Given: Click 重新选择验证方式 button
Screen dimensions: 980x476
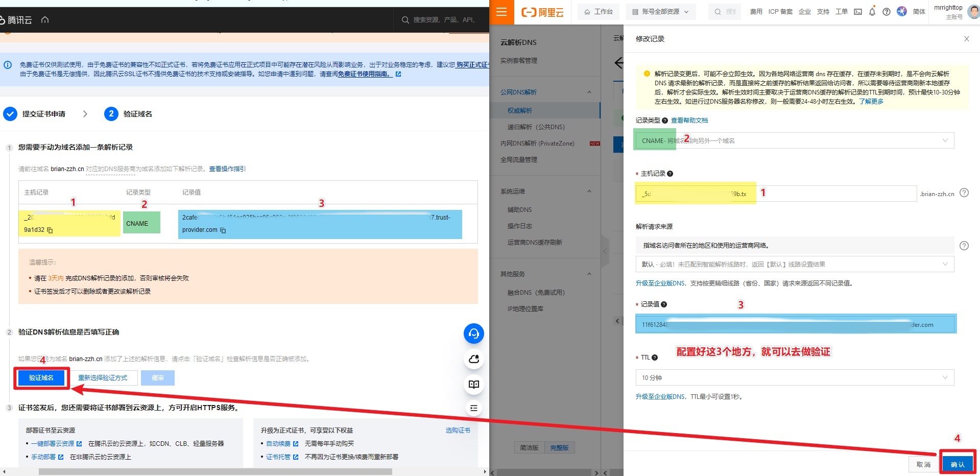Looking at the screenshot, I should [103, 377].
